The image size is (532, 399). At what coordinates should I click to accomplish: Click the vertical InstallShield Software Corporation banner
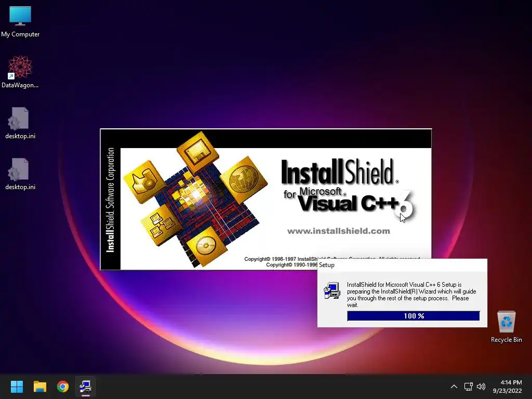(110, 200)
